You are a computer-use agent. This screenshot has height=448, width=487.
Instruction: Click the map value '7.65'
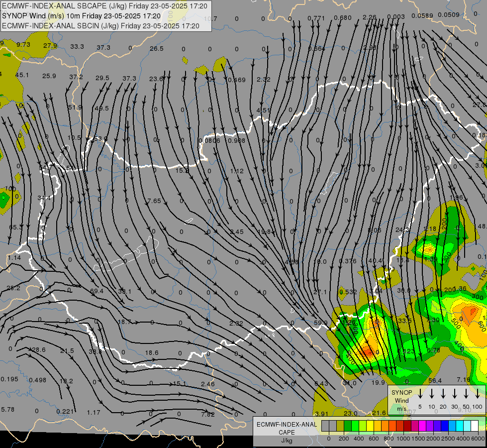154,201
